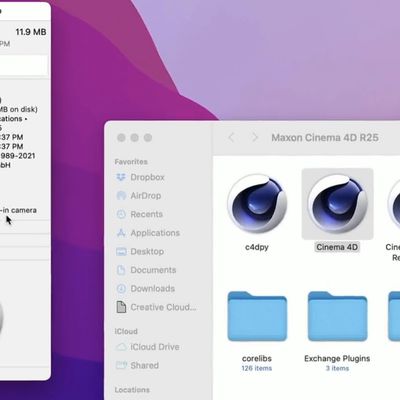Go back using Finder's back arrow
Image resolution: width=400 pixels, height=400 pixels.
pos(231,137)
